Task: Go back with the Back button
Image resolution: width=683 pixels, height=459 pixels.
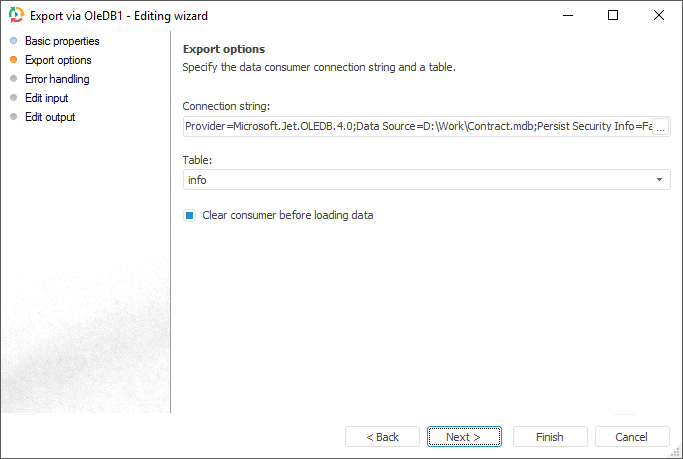Action: [382, 437]
